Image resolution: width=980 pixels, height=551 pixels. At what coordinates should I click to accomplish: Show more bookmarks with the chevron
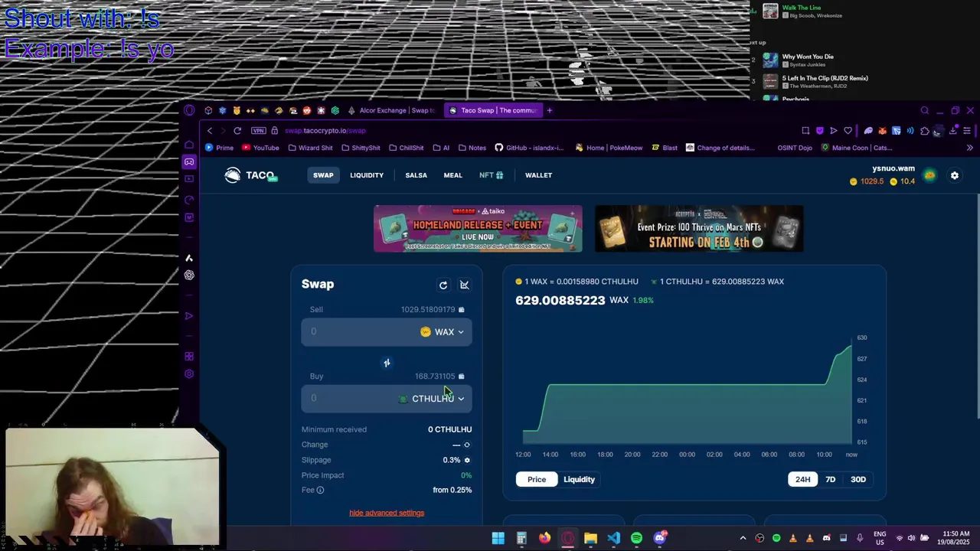[969, 148]
